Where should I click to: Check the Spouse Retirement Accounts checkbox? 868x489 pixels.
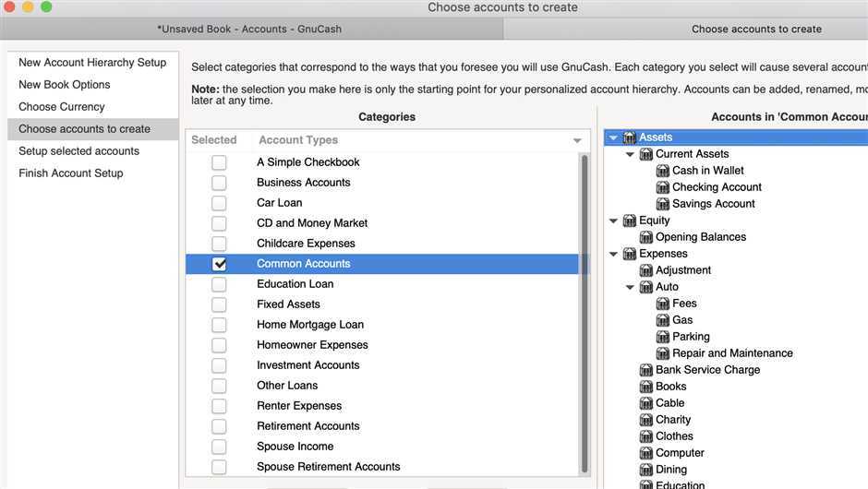219,467
